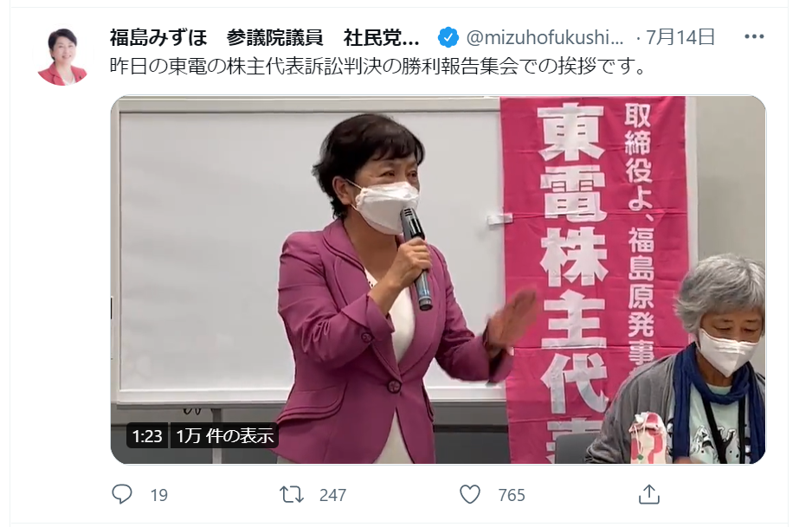The height and width of the screenshot is (527, 812).
Task: Click the retweet count 247
Action: click(x=332, y=496)
